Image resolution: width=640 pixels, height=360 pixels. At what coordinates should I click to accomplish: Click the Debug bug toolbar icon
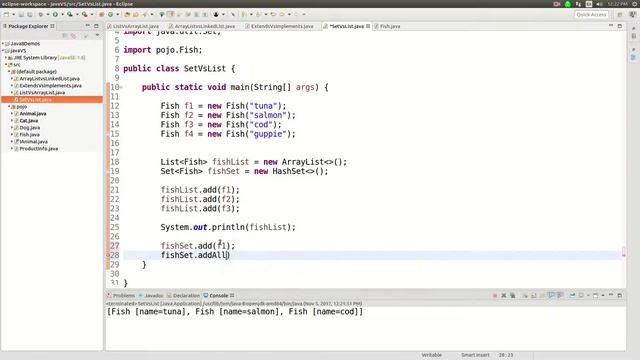(41, 14)
